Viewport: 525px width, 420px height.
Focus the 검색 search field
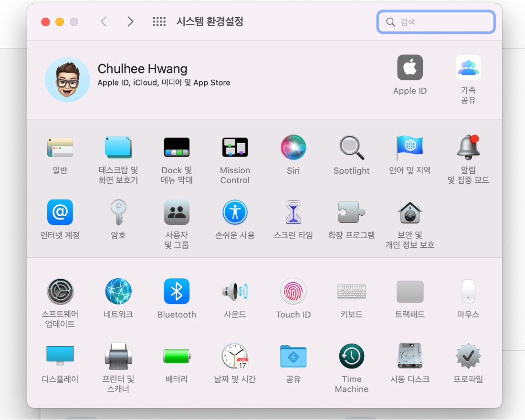click(436, 22)
